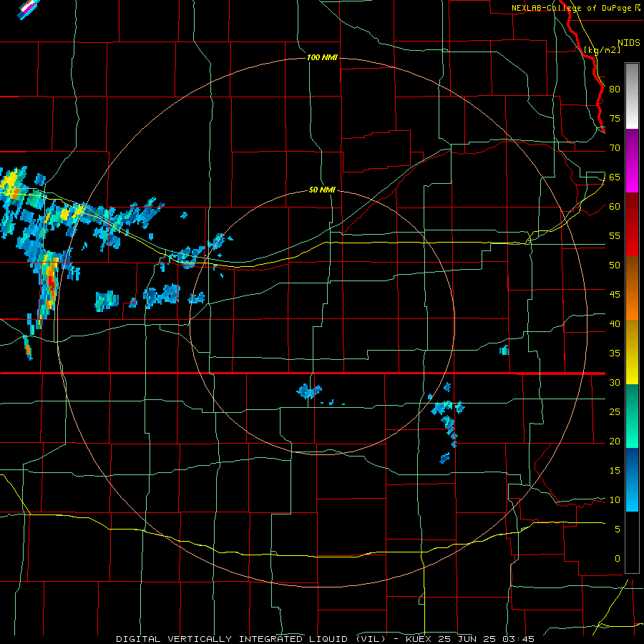Pick the orange-brown segment of the color bar
This screenshot has height=644, width=644.
632,288
